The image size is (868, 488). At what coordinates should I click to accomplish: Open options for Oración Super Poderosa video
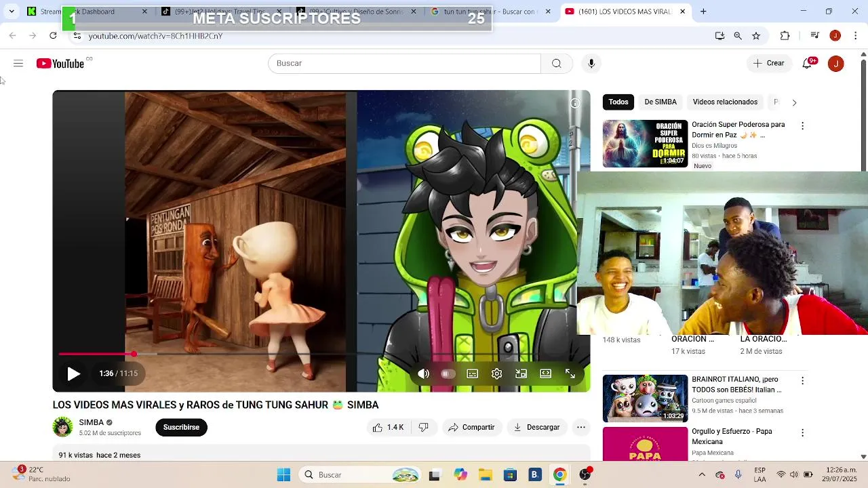point(802,126)
